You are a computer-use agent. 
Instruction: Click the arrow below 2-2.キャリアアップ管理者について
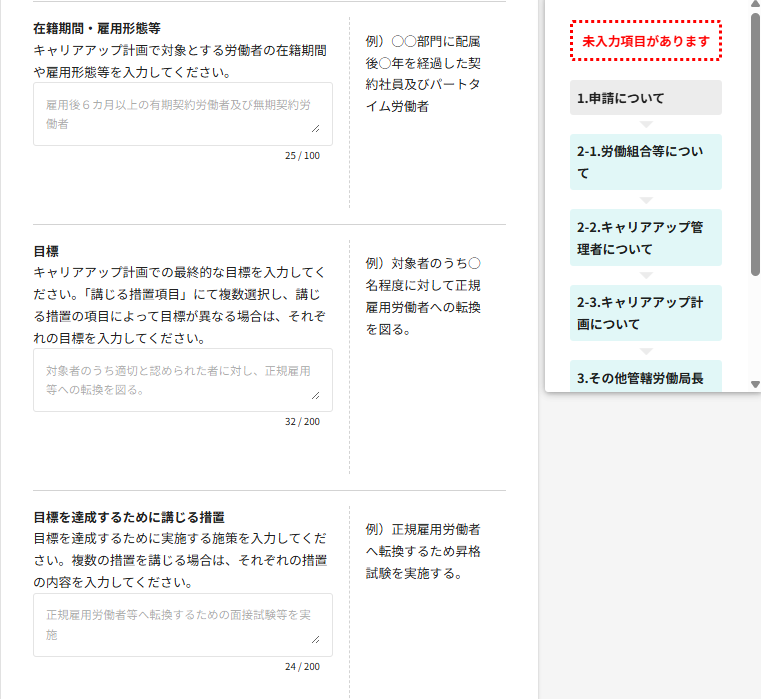646,275
